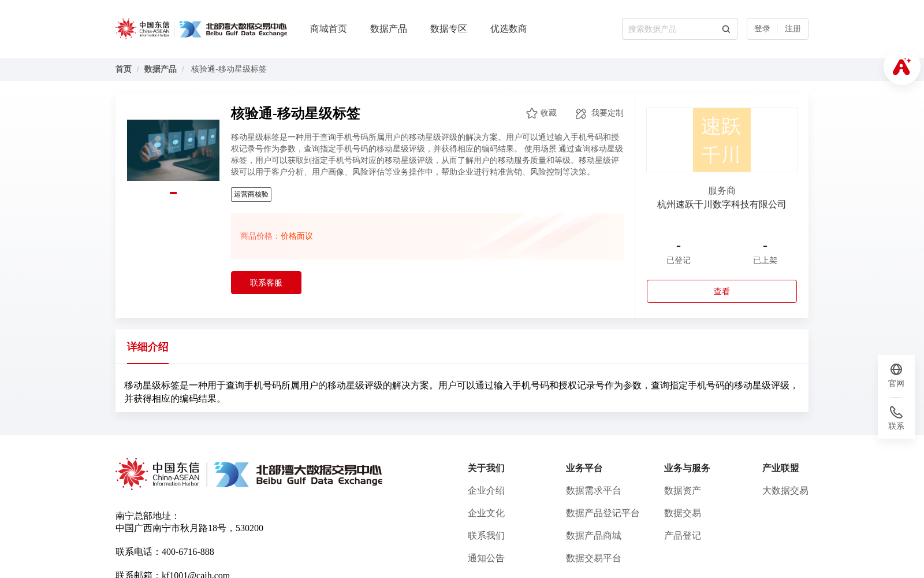Viewport: 924px width, 578px height.
Task: Click the 价格面议 price text
Action: [297, 236]
